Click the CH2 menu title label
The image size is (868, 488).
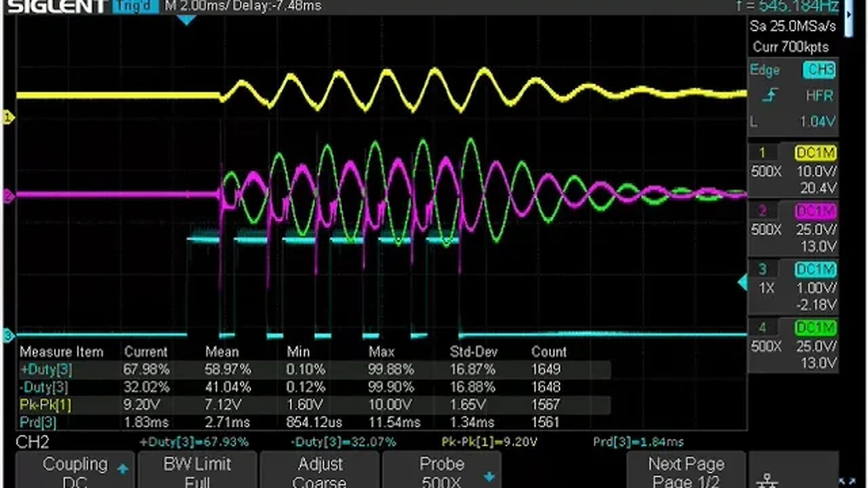point(32,443)
